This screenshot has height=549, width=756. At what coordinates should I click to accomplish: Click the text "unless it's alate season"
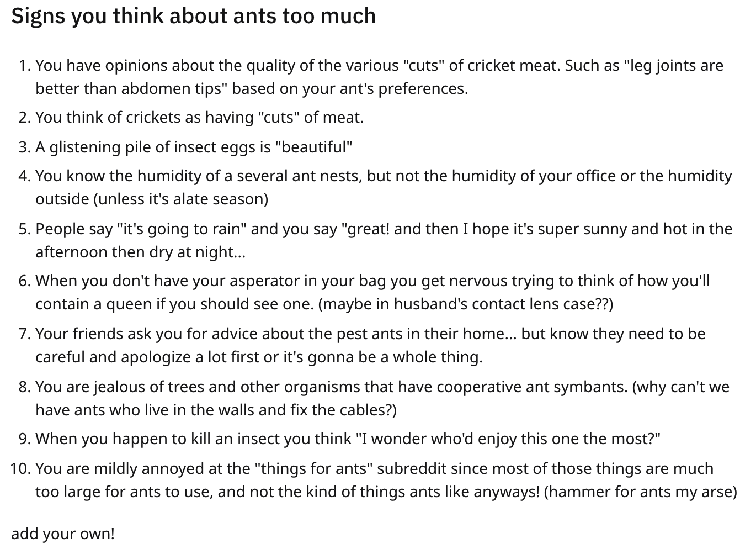[181, 199]
